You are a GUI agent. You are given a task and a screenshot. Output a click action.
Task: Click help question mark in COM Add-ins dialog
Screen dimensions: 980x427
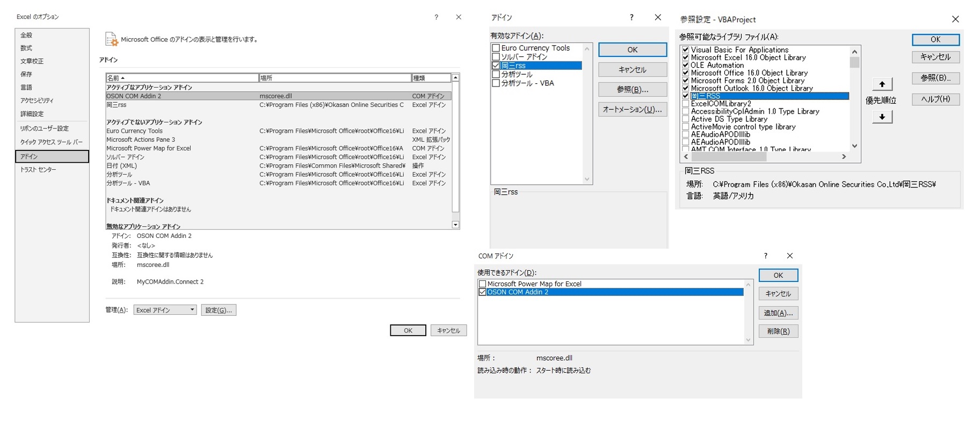click(x=765, y=256)
